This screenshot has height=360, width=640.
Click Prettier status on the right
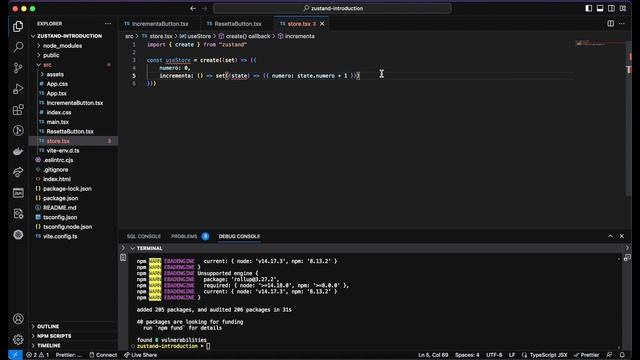(x=587, y=355)
